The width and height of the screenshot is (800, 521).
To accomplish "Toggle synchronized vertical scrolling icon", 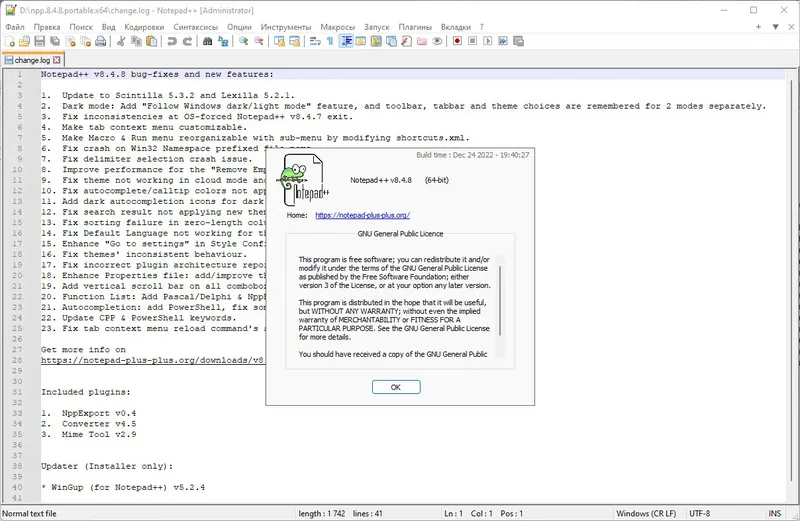I will coord(279,41).
